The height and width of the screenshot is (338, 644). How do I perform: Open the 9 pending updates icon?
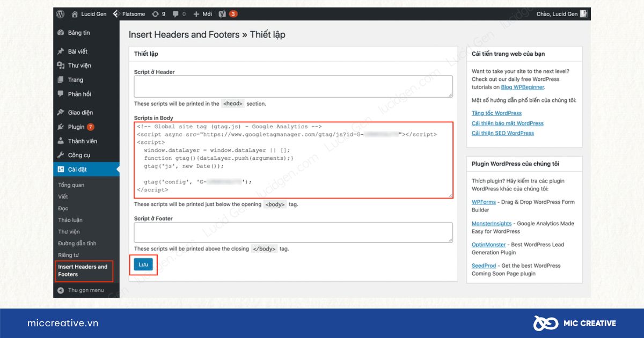tap(158, 14)
